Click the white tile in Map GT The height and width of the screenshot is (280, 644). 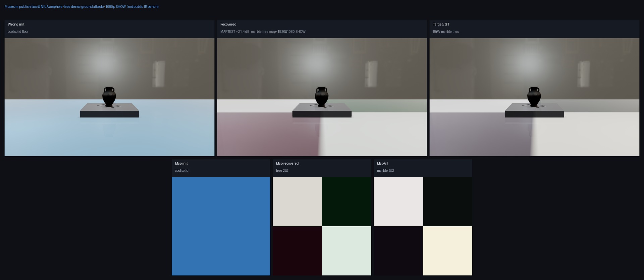click(x=398, y=202)
